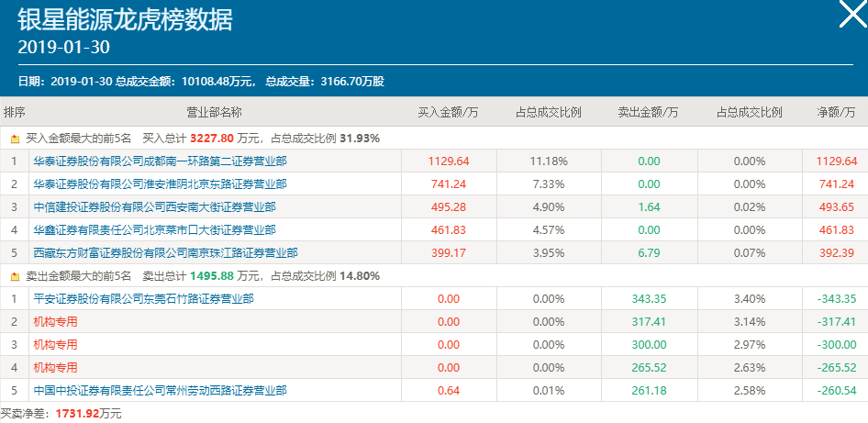Viewport: 868px width, 423px height.
Task: Click the 买入金额/万 column header
Action: (x=449, y=112)
